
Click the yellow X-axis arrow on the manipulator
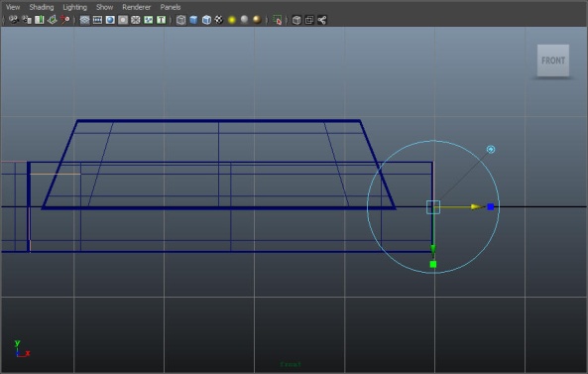477,206
